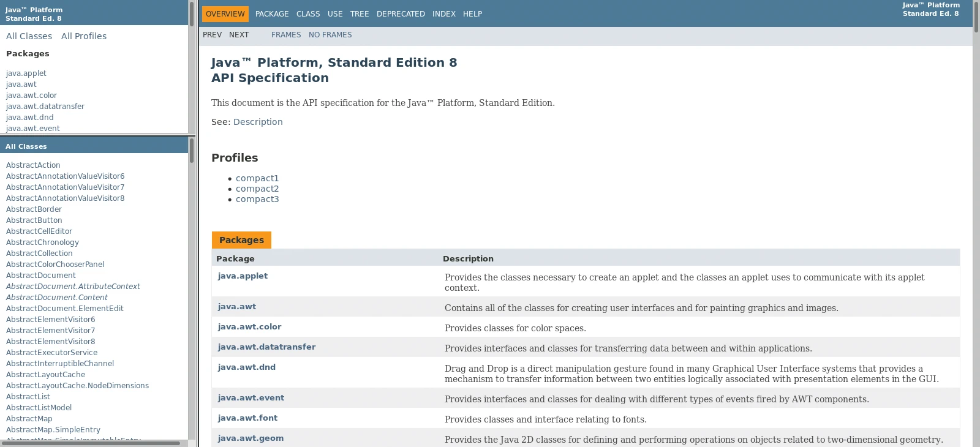980x447 pixels.
Task: Open the Description link
Action: pos(258,122)
